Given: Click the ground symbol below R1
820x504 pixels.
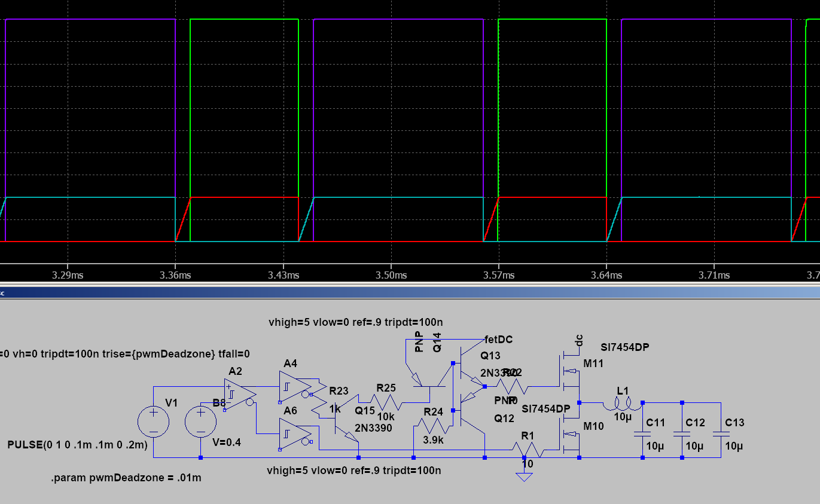Looking at the screenshot, I should pyautogui.click(x=524, y=476).
